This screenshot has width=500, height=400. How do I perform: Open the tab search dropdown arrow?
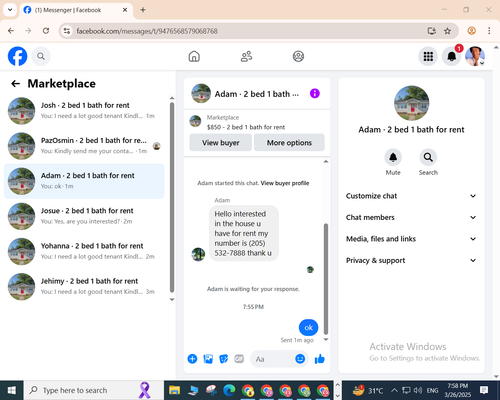[10, 10]
